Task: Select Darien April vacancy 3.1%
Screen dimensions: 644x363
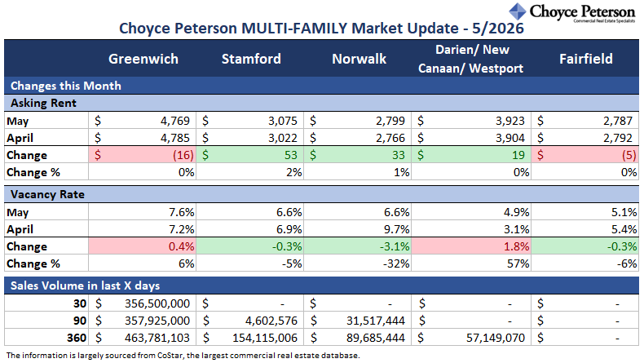Action: point(471,229)
